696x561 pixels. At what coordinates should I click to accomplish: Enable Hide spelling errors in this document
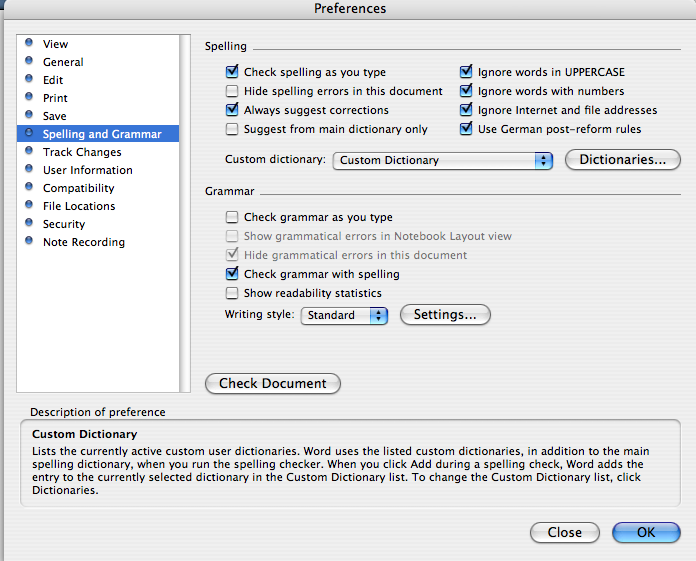[x=232, y=91]
